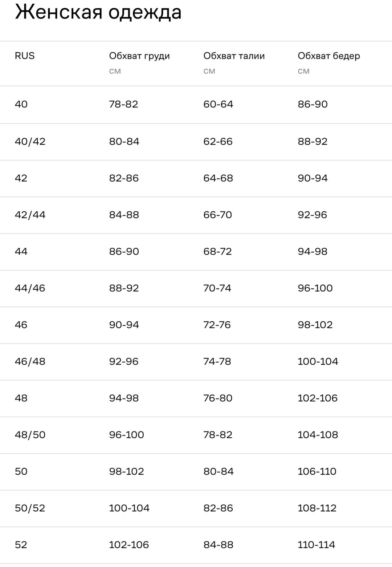Select size 50/52 row label
The image size is (392, 567).
coord(30,508)
